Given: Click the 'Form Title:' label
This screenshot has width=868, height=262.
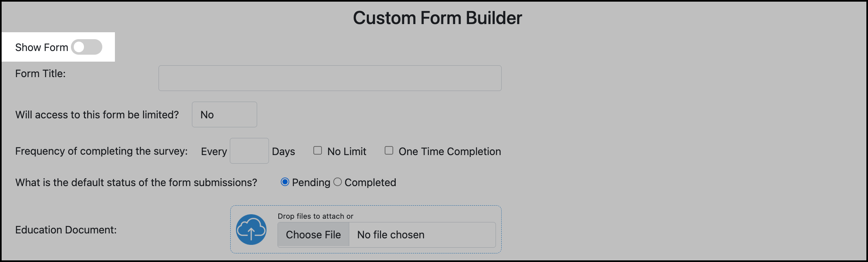Looking at the screenshot, I should 40,73.
